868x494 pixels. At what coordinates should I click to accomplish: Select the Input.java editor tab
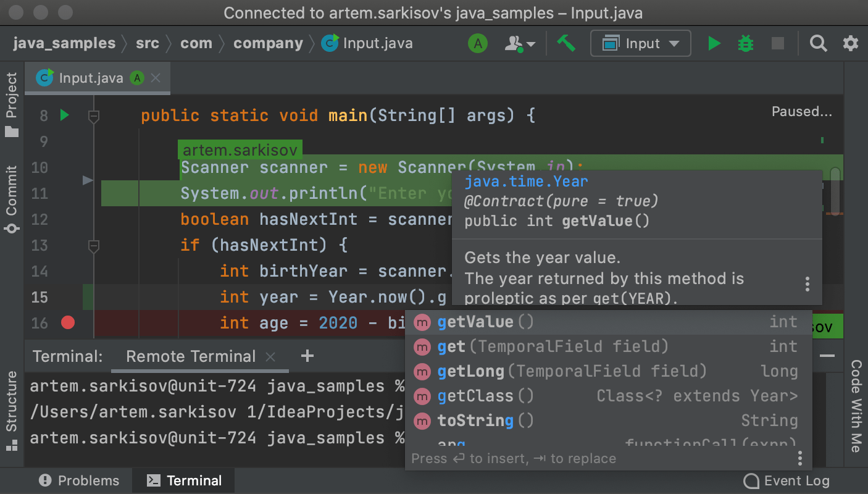[91, 78]
